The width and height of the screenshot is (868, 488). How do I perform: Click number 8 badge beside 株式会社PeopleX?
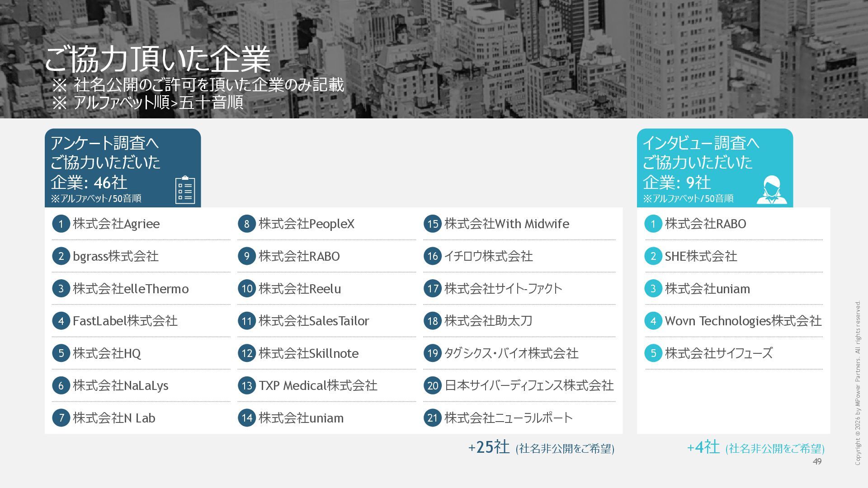coord(246,224)
